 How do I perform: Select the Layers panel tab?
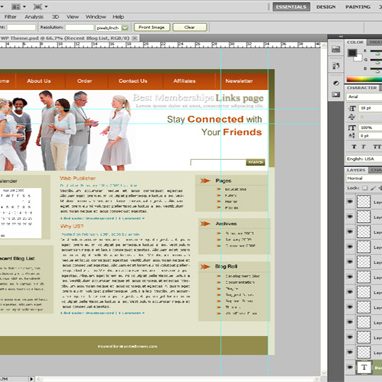pos(356,170)
